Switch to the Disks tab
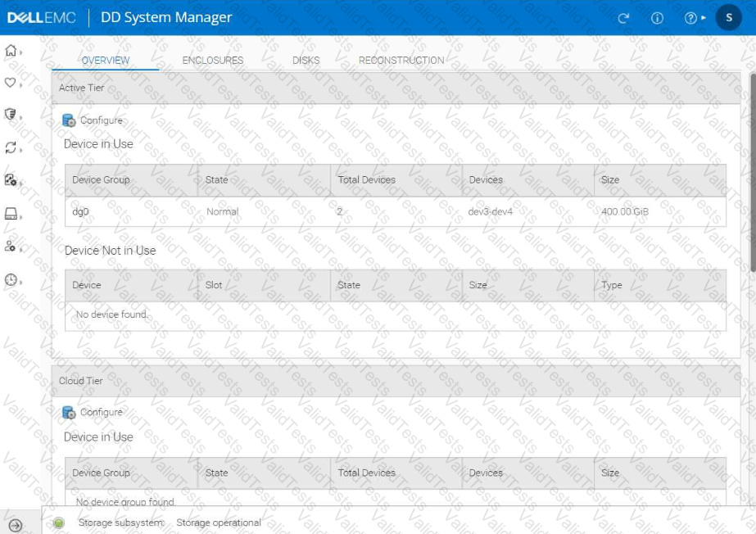The width and height of the screenshot is (756, 534). click(x=306, y=61)
